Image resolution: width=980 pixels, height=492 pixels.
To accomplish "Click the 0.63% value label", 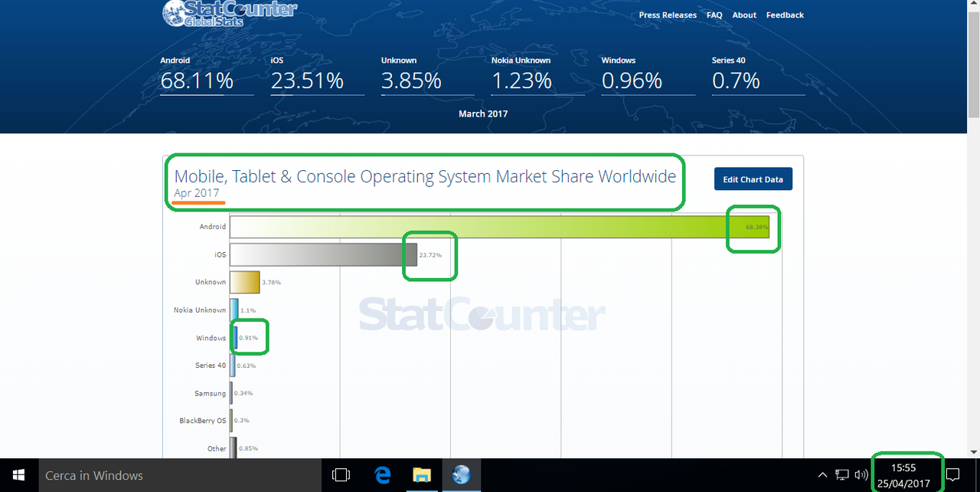I will click(x=246, y=366).
